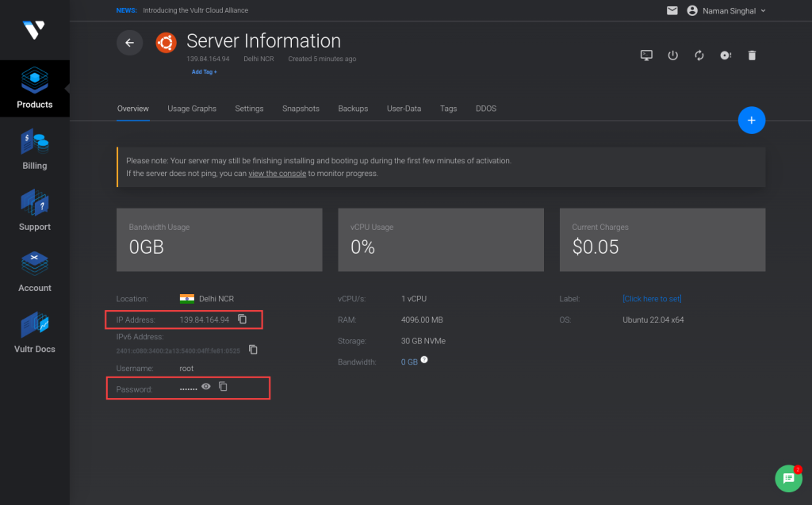Viewport: 812px width, 505px height.
Task: Open the server console view icon
Action: tap(646, 55)
